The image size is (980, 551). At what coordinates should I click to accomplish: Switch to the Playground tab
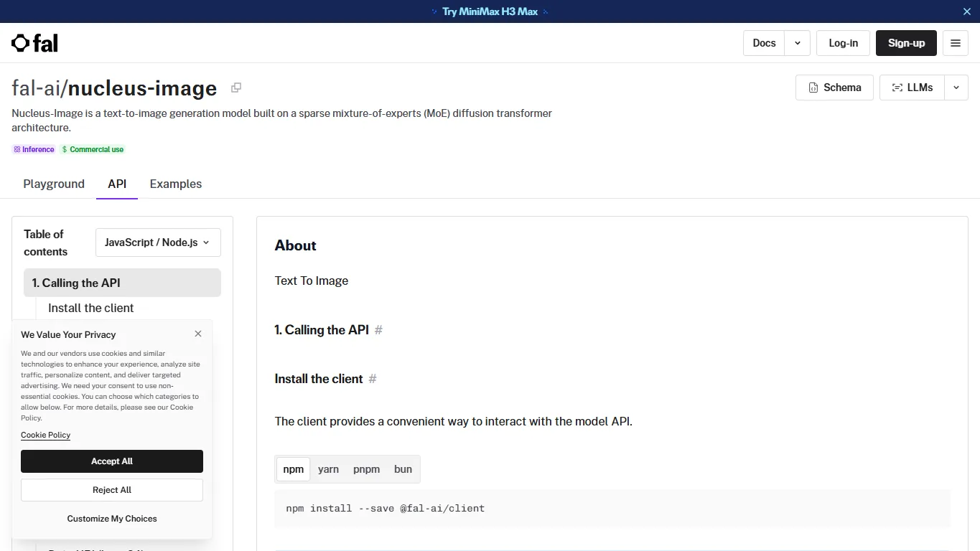54,184
